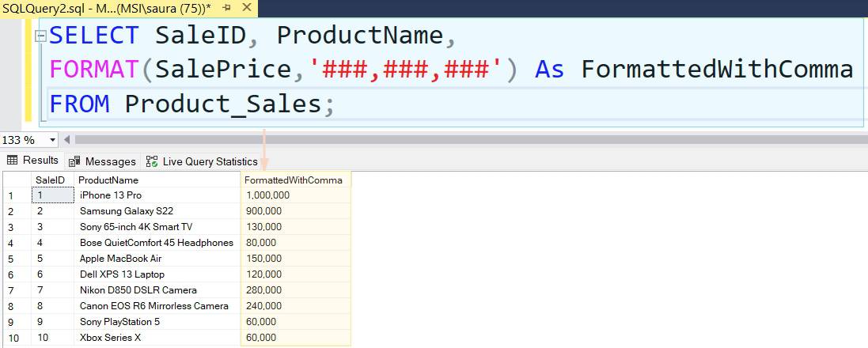Click the Sony PlayStation 5 cell
Viewport: 868px width, 348px height.
pos(157,321)
